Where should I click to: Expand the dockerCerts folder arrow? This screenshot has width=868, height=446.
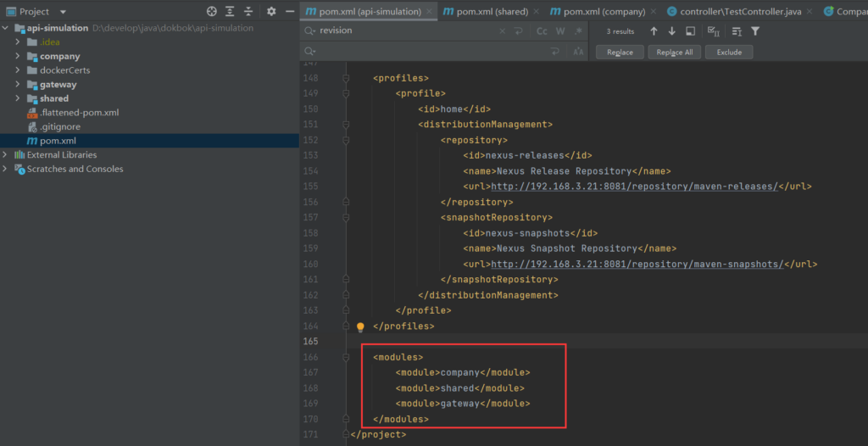click(x=18, y=70)
